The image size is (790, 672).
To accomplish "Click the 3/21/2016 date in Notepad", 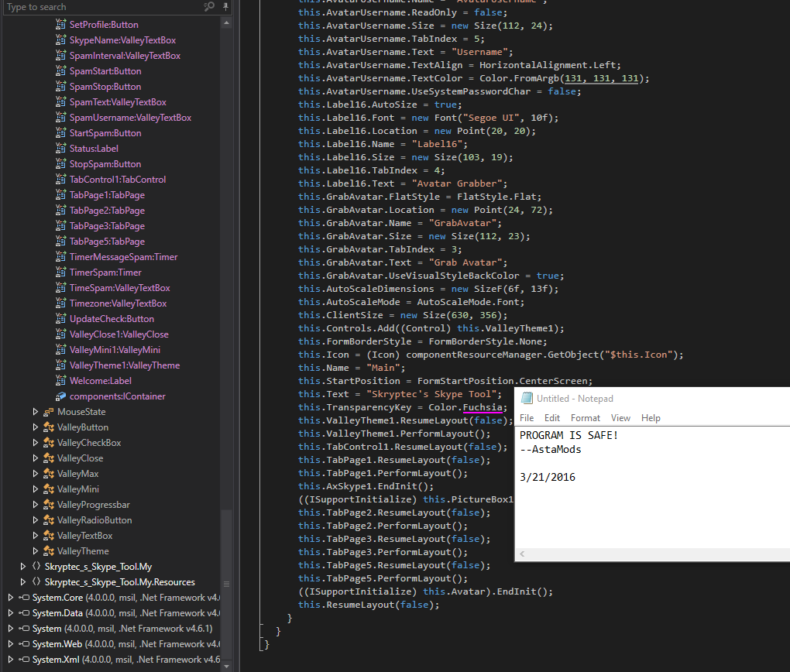I will coord(547,477).
